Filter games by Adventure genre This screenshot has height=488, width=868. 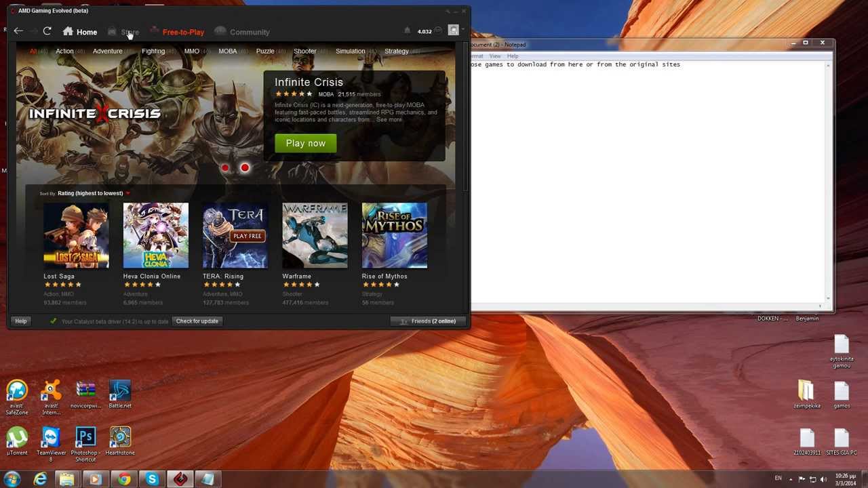point(113,51)
